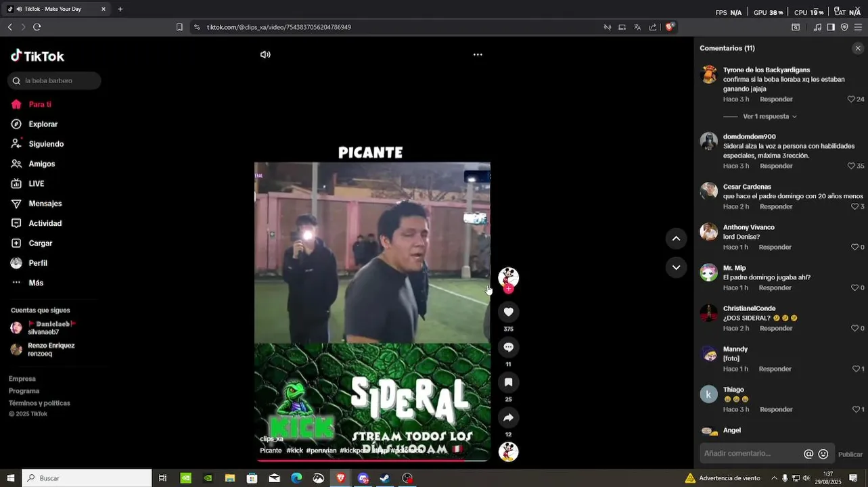Reload the page with the refresh icon
The height and width of the screenshot is (487, 868).
pos(37,27)
